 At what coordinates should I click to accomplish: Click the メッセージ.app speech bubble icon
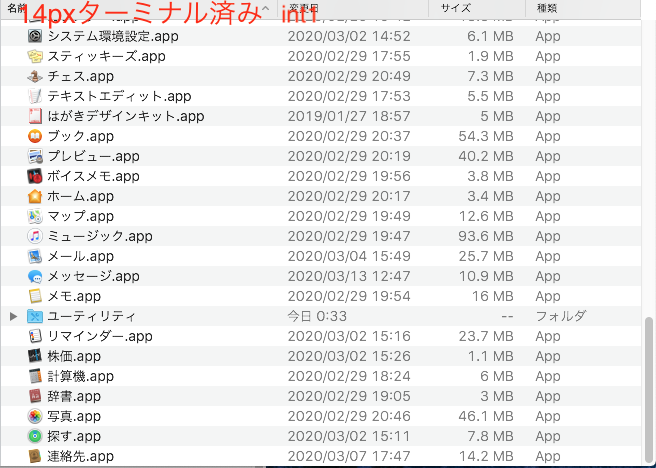click(35, 276)
